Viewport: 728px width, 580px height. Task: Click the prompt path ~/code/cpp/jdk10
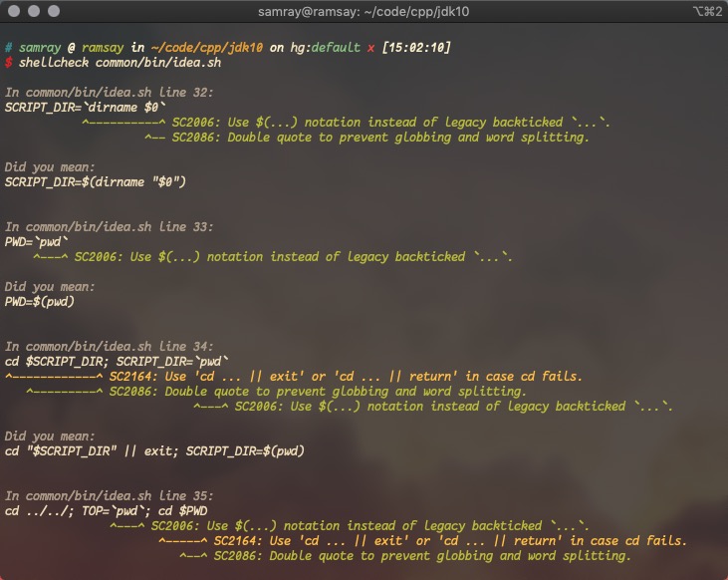206,48
